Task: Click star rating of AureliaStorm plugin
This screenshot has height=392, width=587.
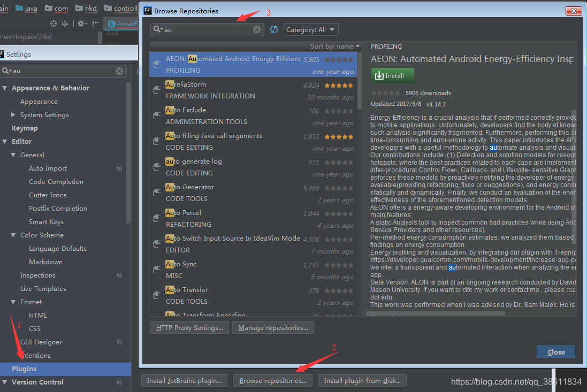Action: [x=339, y=85]
